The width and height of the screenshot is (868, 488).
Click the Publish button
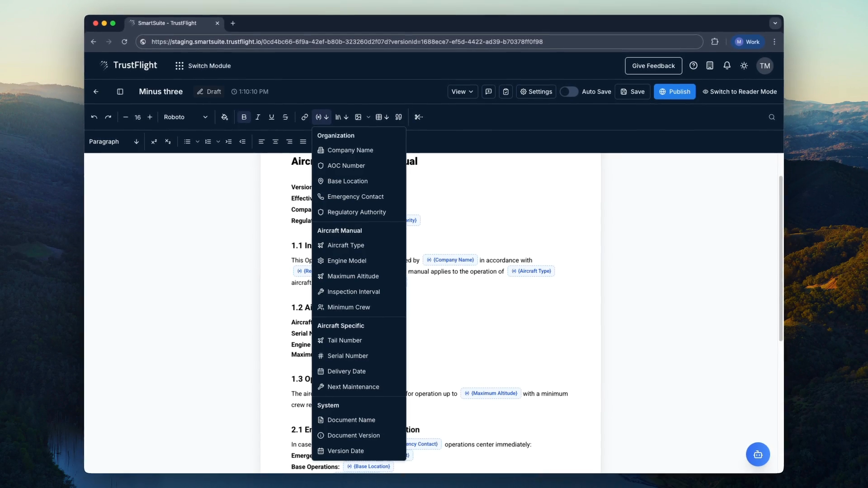[x=674, y=92]
